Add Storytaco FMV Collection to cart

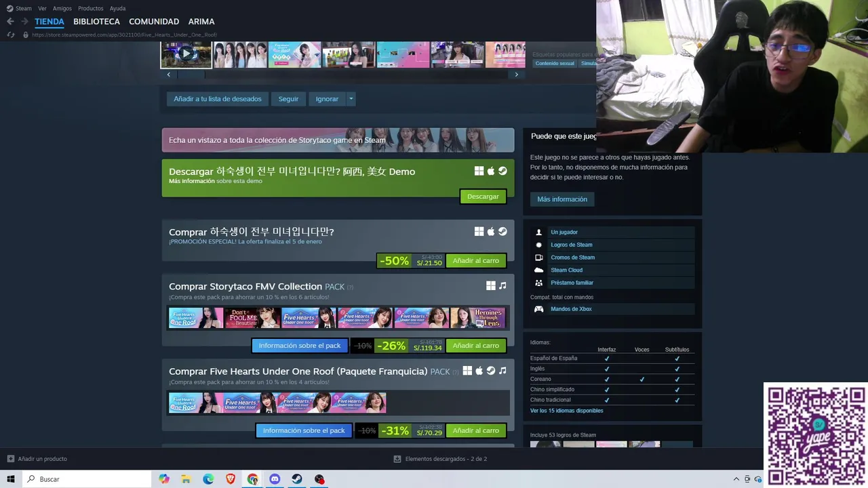coord(475,346)
